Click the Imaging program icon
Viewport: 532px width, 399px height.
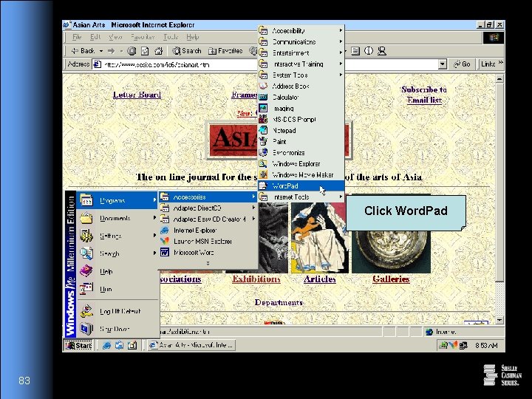[263, 108]
